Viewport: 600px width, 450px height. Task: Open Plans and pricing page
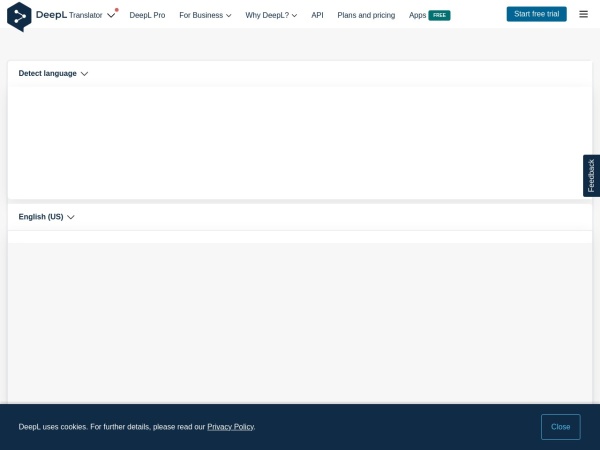[x=366, y=16]
